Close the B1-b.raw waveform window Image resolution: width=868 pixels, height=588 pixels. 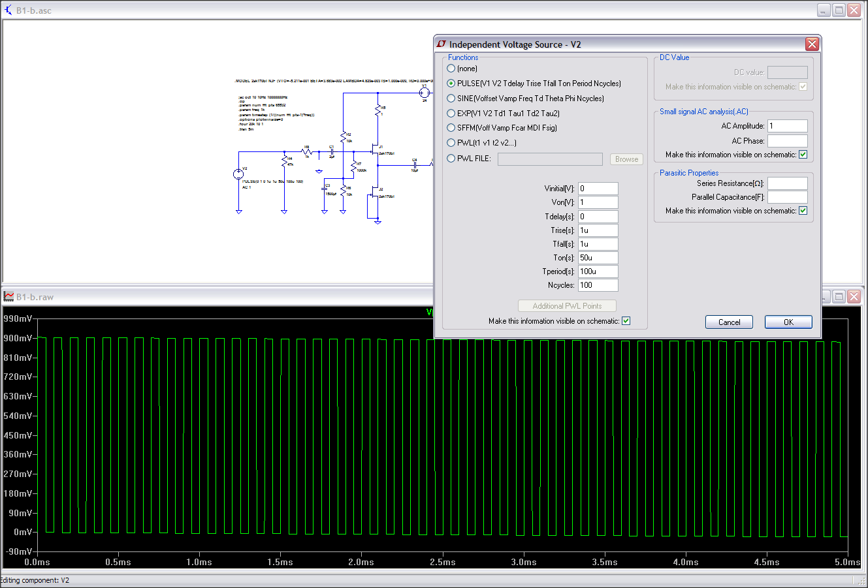point(854,296)
